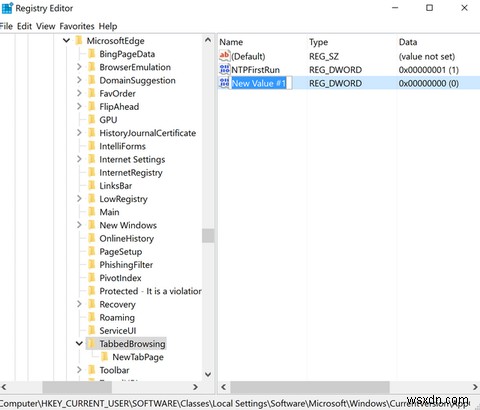Click the InternetRegistry folder icon
The image size is (480, 410).
point(92,172)
